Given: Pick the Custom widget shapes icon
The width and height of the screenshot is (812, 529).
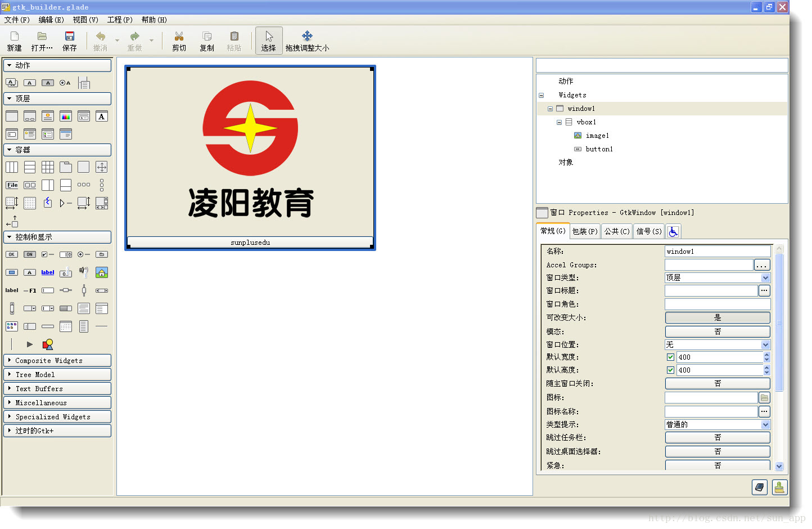Looking at the screenshot, I should click(48, 344).
